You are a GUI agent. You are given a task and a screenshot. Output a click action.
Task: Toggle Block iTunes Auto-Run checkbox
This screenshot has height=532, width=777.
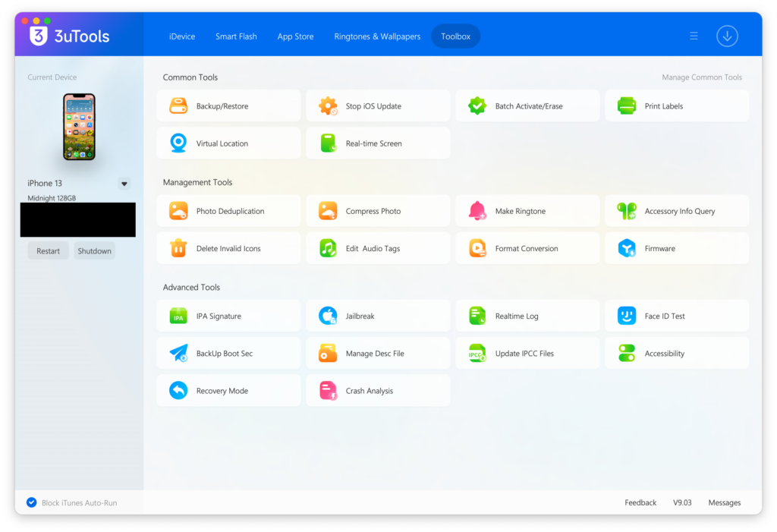coord(32,502)
